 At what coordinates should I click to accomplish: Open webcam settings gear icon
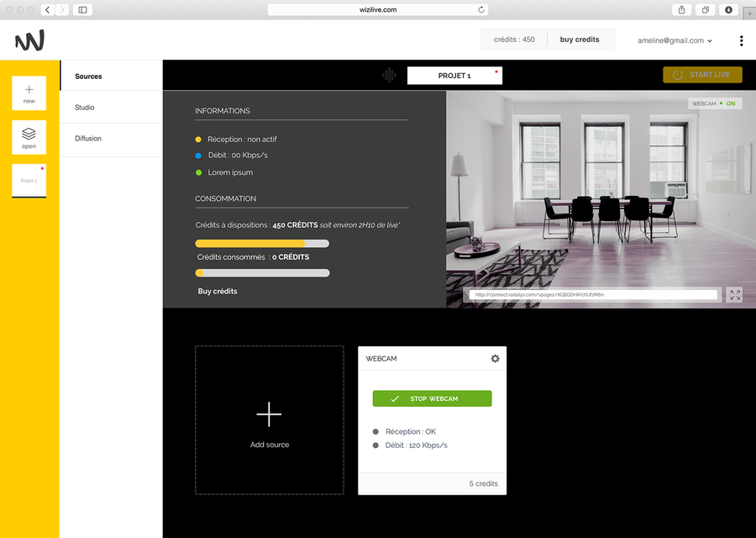tap(495, 359)
